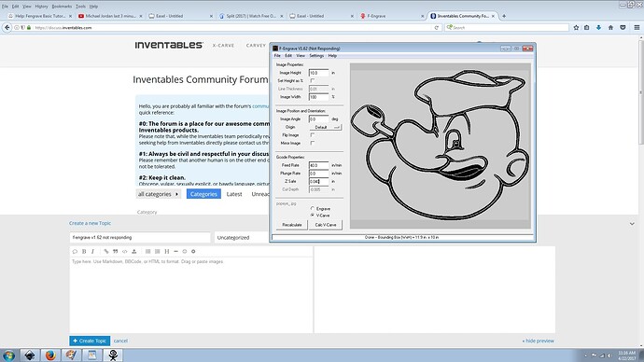
Task: Click the Image Height input field
Action: tap(318, 73)
